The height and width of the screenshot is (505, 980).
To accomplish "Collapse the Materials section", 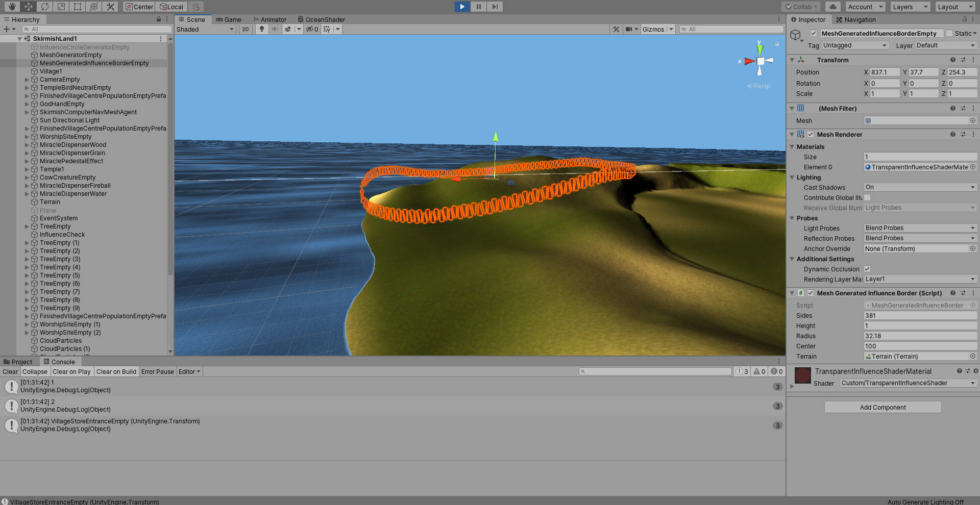I will coord(792,147).
